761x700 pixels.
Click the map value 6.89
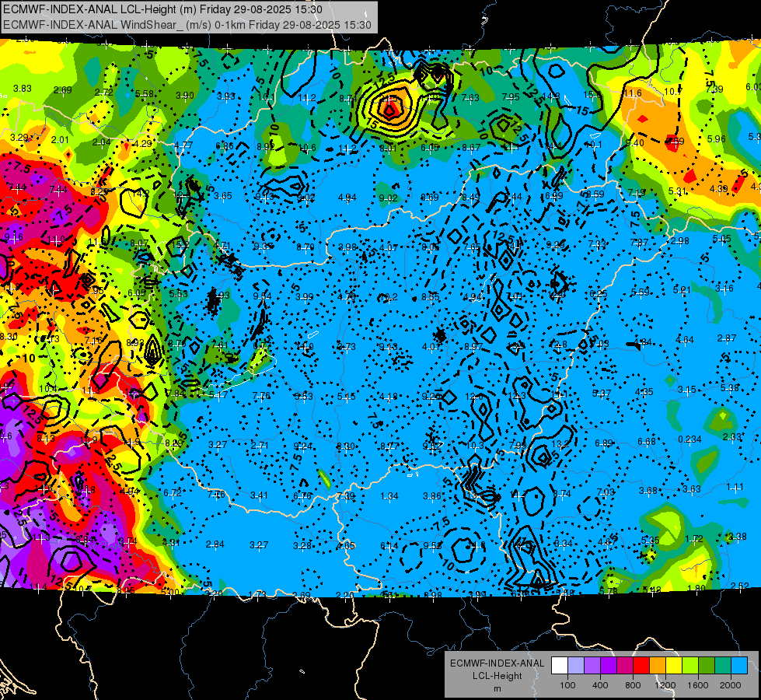[604, 443]
